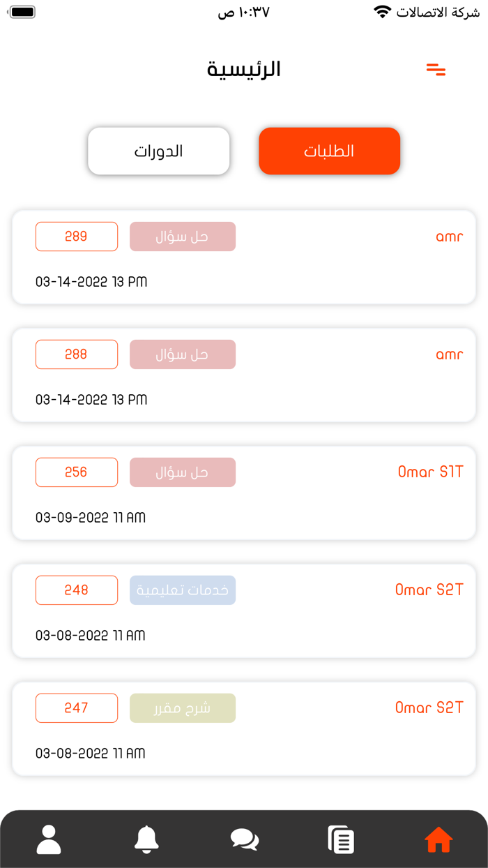This screenshot has width=488, height=868.
Task: Tap order number 289 badge
Action: [x=77, y=237]
